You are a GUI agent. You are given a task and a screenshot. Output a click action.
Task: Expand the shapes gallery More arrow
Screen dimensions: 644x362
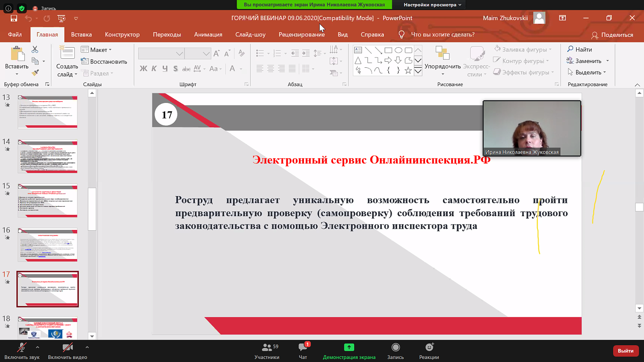point(418,71)
